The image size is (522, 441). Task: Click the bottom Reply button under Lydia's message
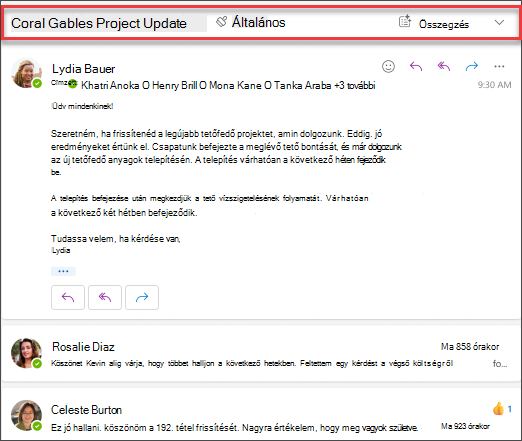[x=68, y=297]
